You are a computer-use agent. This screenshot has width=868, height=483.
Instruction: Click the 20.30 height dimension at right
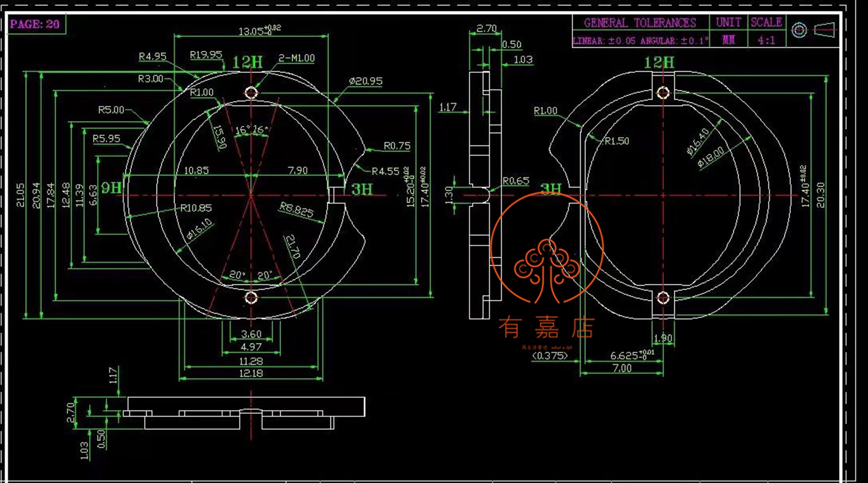[x=821, y=195]
